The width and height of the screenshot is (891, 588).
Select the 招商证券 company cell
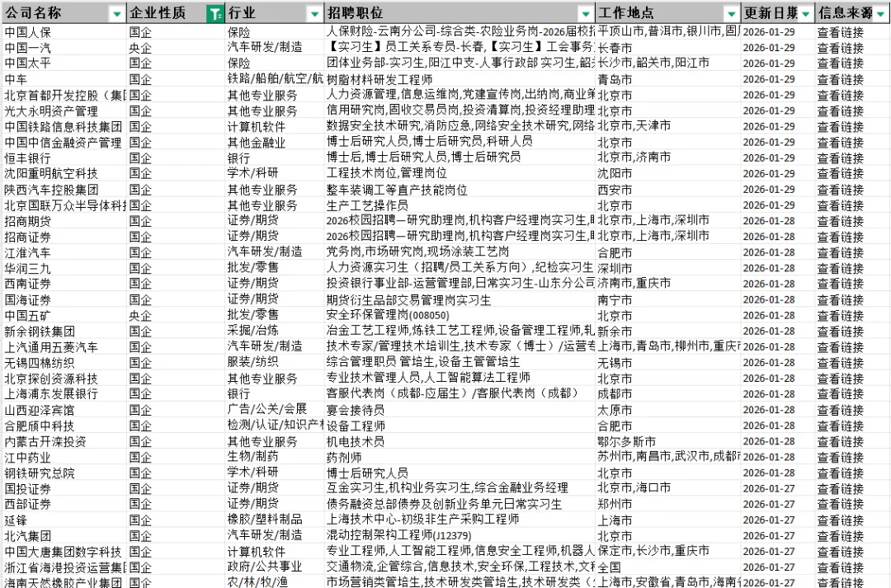(x=64, y=237)
